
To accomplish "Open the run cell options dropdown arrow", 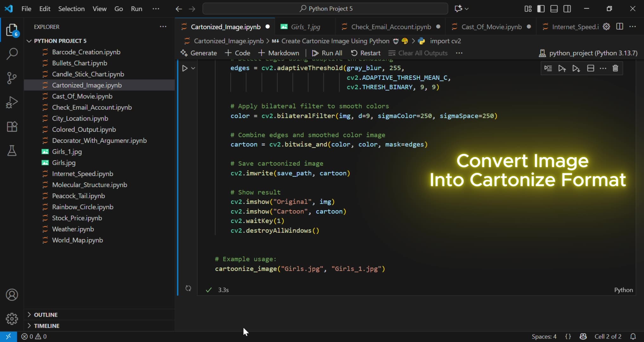I will click(x=193, y=68).
